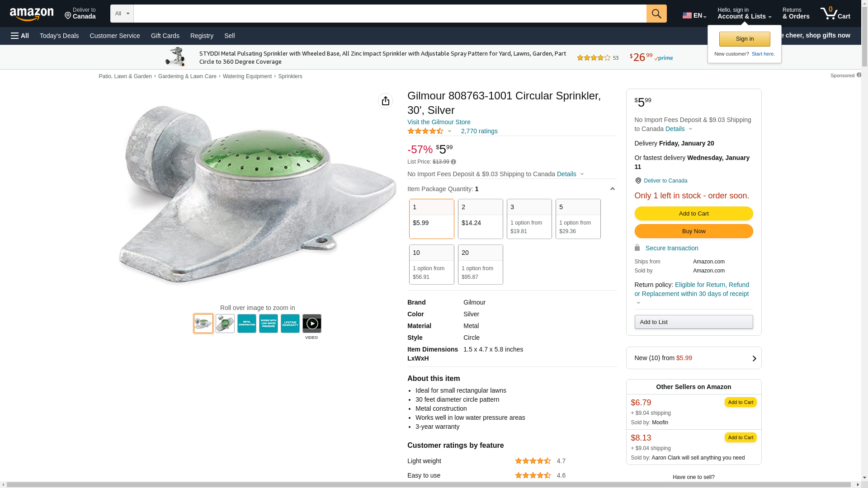Open the All hamburger menu
The width and height of the screenshot is (868, 488).
(x=20, y=36)
